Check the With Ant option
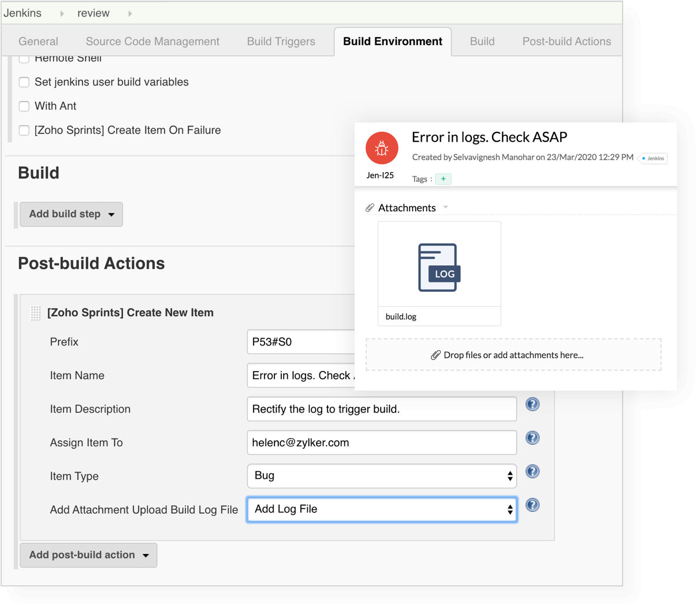Image resolution: width=700 pixels, height=609 pixels. coord(24,106)
